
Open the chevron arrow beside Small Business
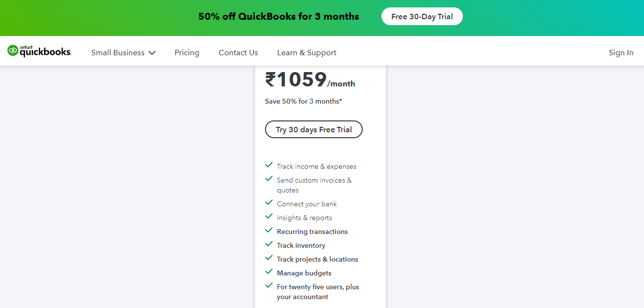pos(152,52)
